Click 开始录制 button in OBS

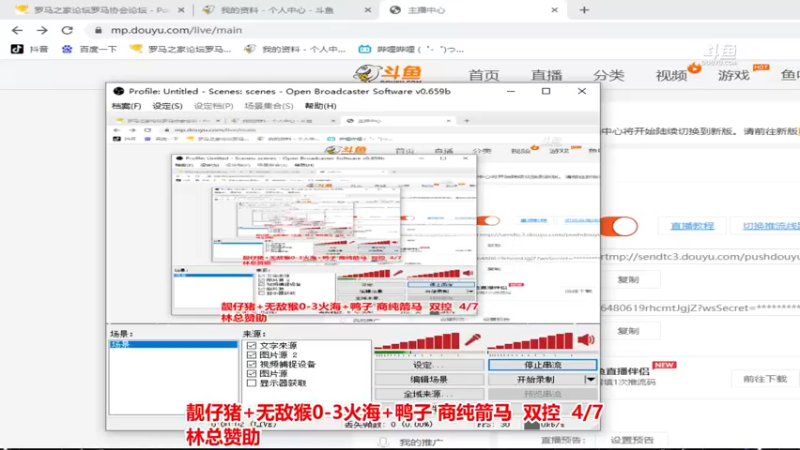point(536,380)
